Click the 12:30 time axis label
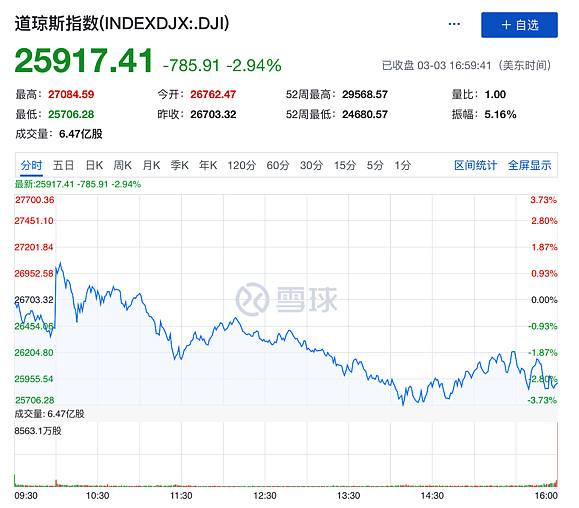 pyautogui.click(x=265, y=495)
